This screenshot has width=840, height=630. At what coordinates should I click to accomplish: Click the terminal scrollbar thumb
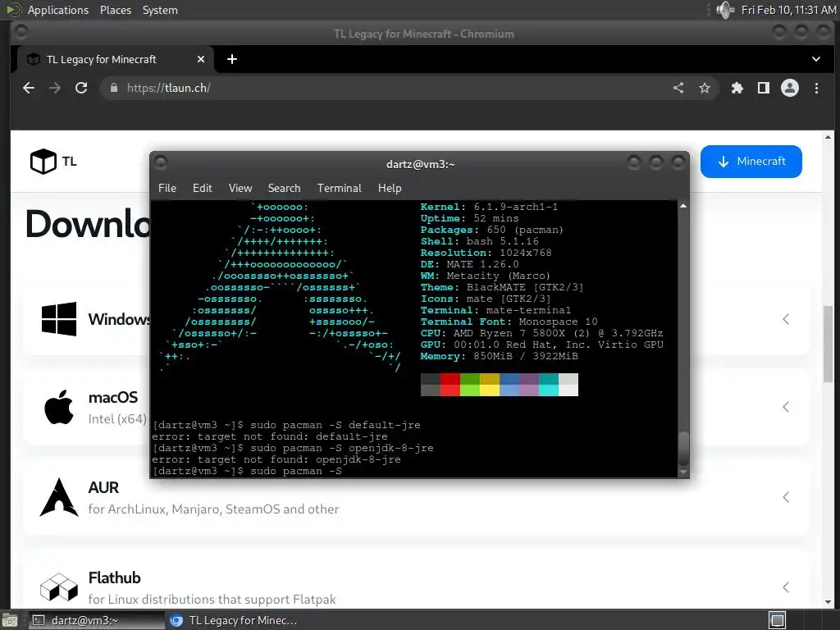click(683, 449)
